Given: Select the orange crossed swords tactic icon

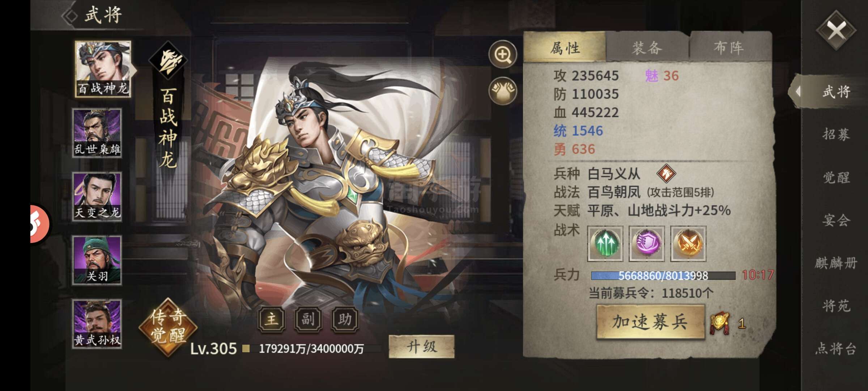Looking at the screenshot, I should (x=688, y=243).
